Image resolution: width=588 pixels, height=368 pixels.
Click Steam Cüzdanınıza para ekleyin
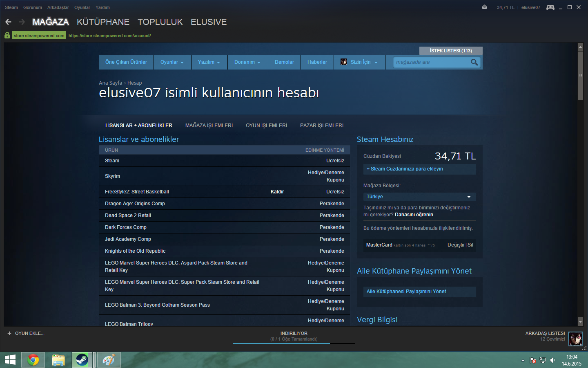tap(420, 169)
